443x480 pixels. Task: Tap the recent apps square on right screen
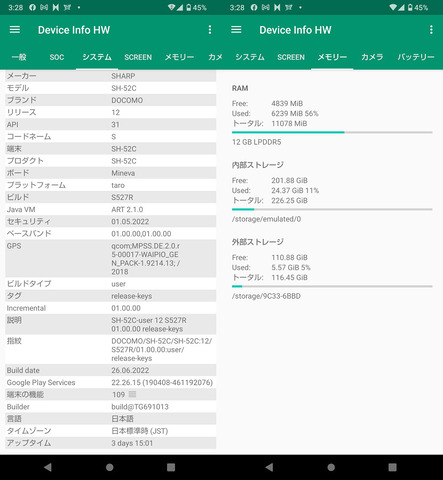coord(392,467)
